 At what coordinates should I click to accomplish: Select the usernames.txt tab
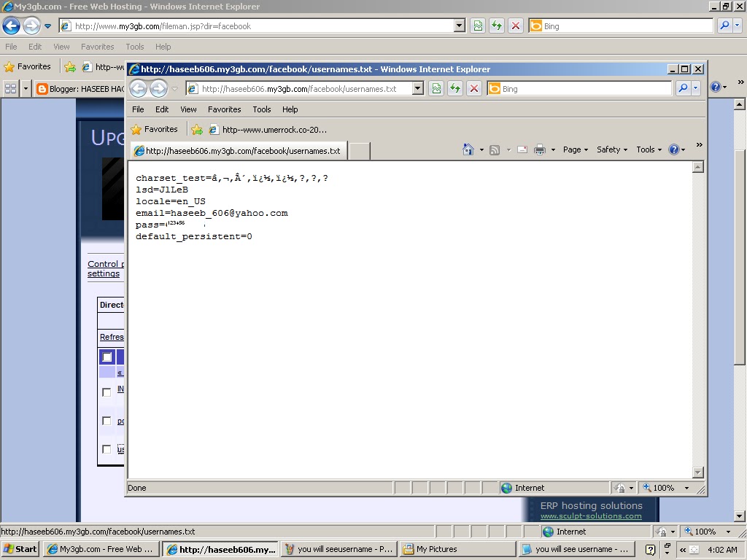[x=239, y=151]
